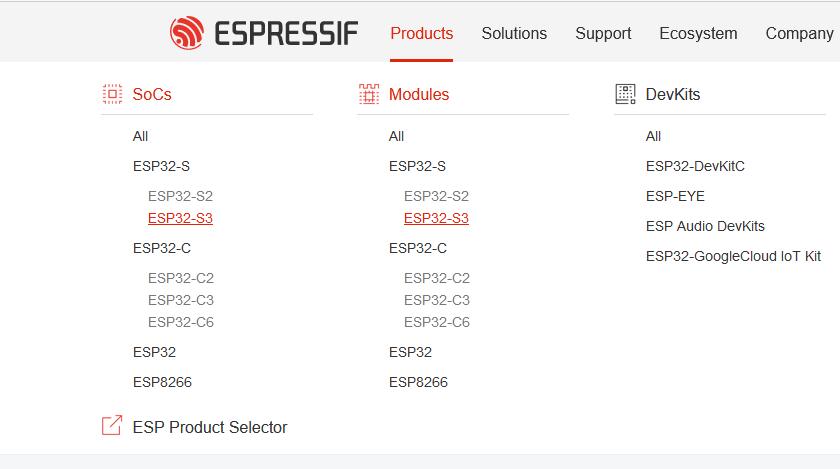
Task: Click the Modules chip icon
Action: [369, 94]
